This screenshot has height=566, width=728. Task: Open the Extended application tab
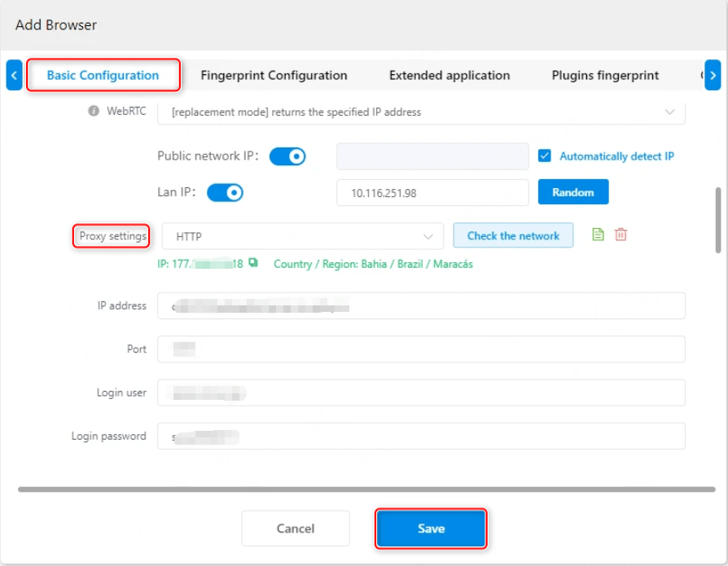point(450,75)
